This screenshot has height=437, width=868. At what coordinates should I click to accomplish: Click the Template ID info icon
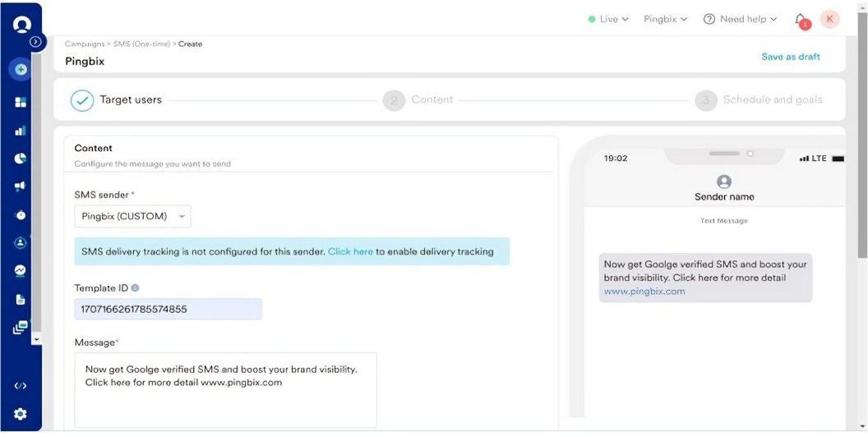pyautogui.click(x=135, y=288)
